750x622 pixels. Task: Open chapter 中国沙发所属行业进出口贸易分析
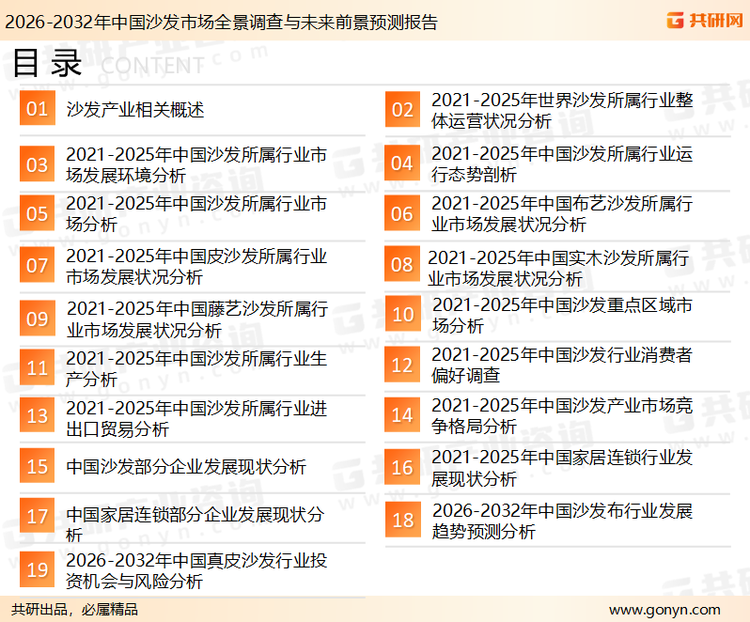click(197, 418)
